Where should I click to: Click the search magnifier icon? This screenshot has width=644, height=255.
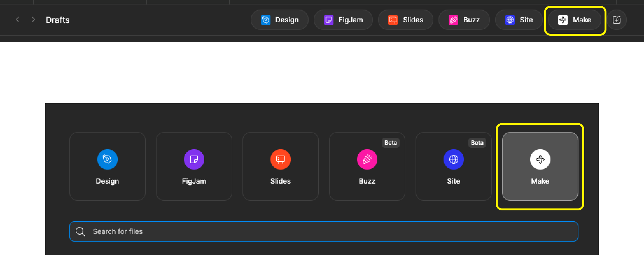click(80, 231)
